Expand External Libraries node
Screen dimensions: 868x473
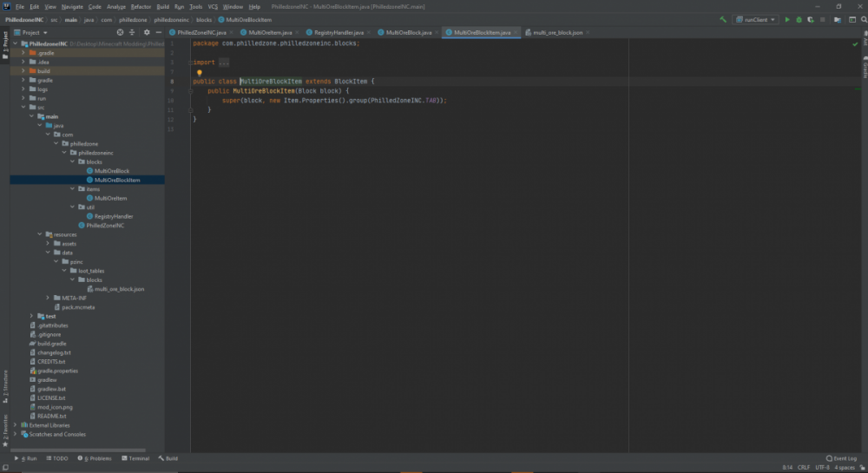[16, 425]
